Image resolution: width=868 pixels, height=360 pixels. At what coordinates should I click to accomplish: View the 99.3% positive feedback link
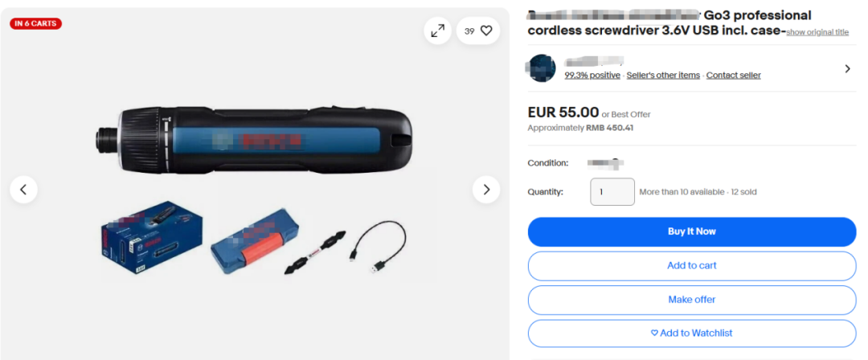coord(592,76)
